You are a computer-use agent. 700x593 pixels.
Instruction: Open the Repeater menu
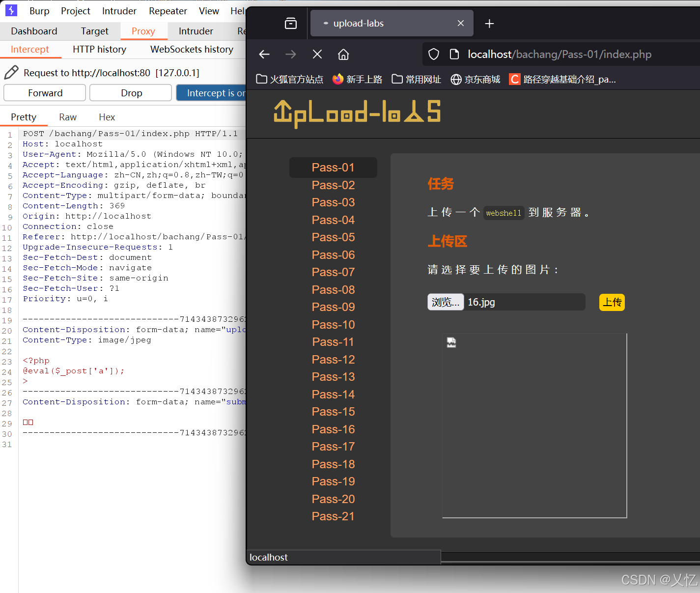click(168, 11)
